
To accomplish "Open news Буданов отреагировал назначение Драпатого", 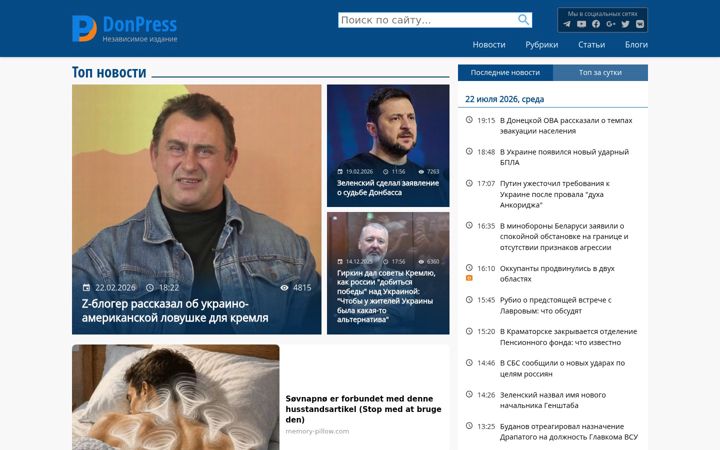I will [x=568, y=432].
